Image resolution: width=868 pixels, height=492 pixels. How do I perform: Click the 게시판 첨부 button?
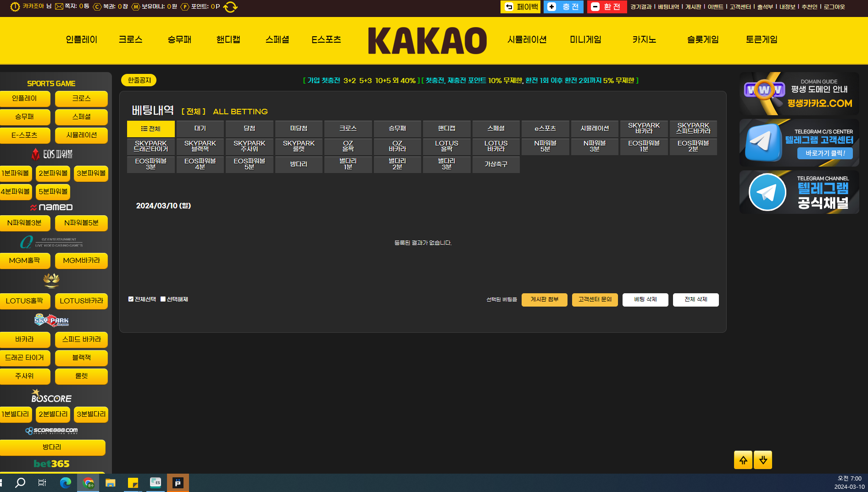545,300
